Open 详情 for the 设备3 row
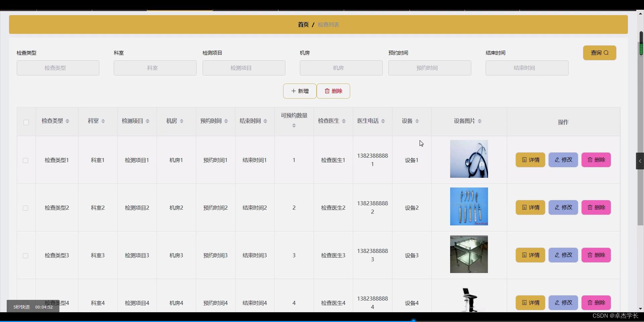 [530, 255]
